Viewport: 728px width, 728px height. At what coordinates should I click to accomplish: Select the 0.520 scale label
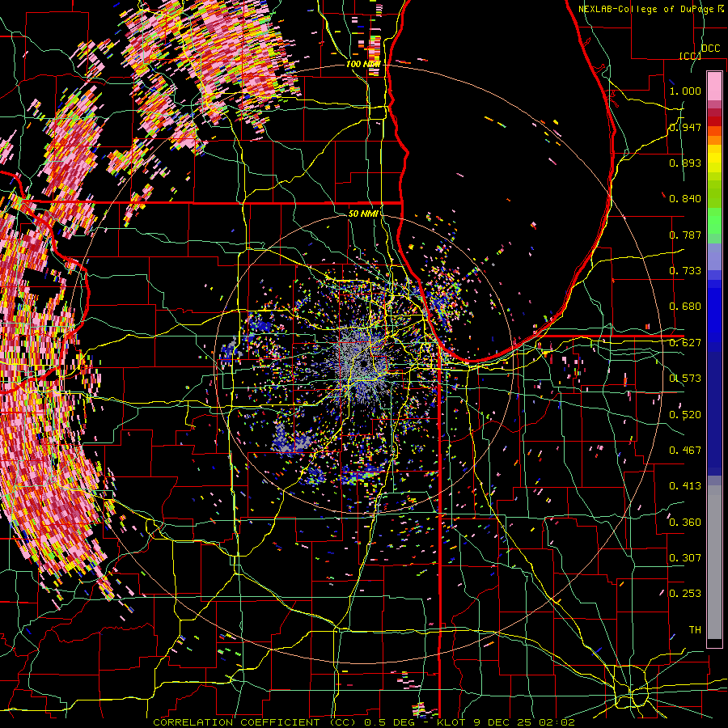[685, 415]
